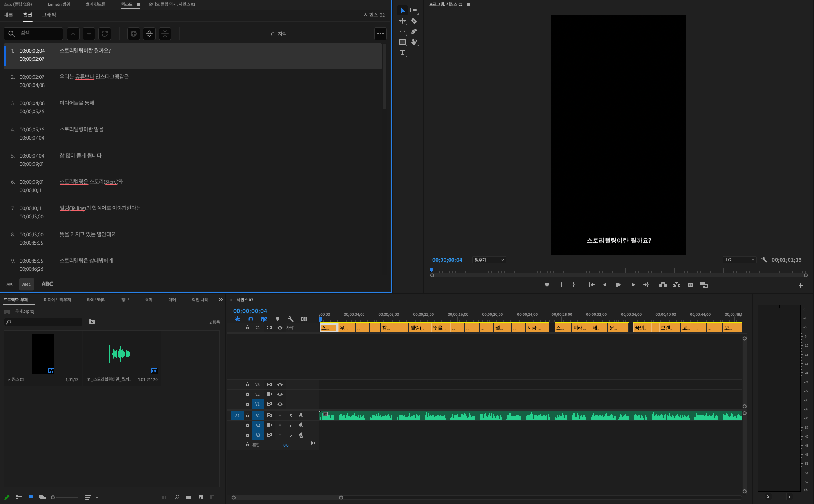814x504 pixels.
Task: Hide the 자막 caption track
Action: click(280, 328)
